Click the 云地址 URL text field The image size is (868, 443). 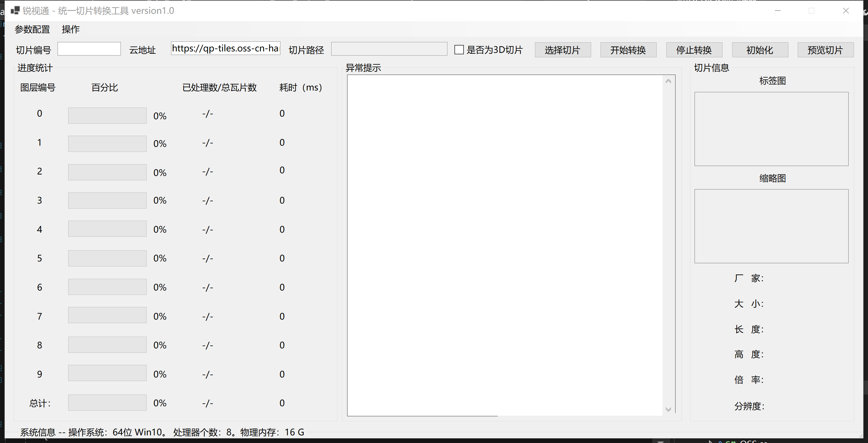pyautogui.click(x=225, y=48)
